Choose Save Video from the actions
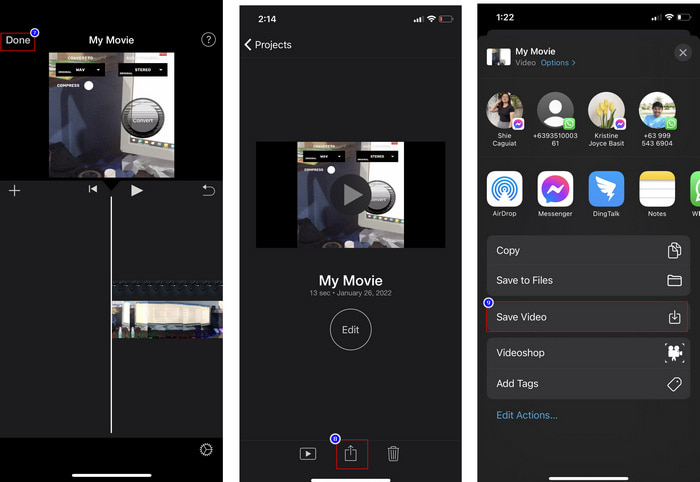700x482 pixels. point(587,317)
